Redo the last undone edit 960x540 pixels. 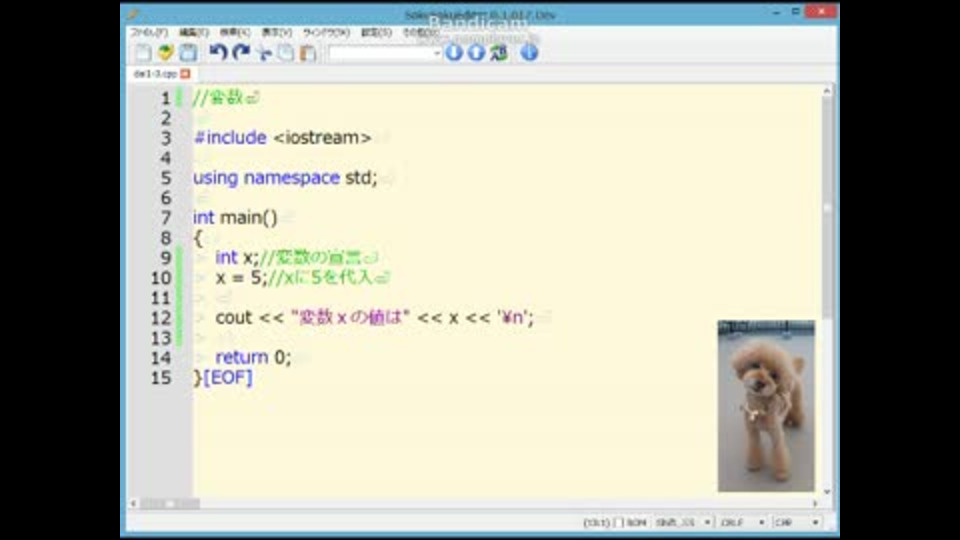tap(241, 53)
